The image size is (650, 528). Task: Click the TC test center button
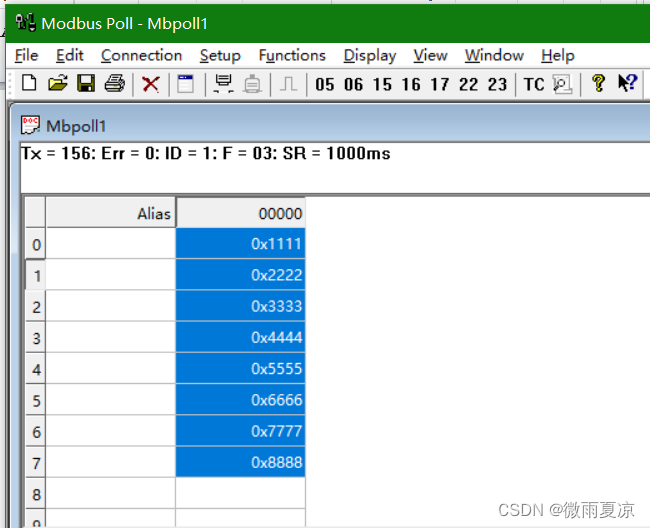[x=534, y=85]
